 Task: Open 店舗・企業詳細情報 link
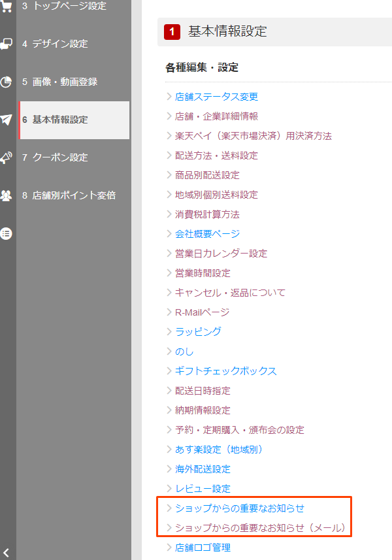[x=216, y=116]
